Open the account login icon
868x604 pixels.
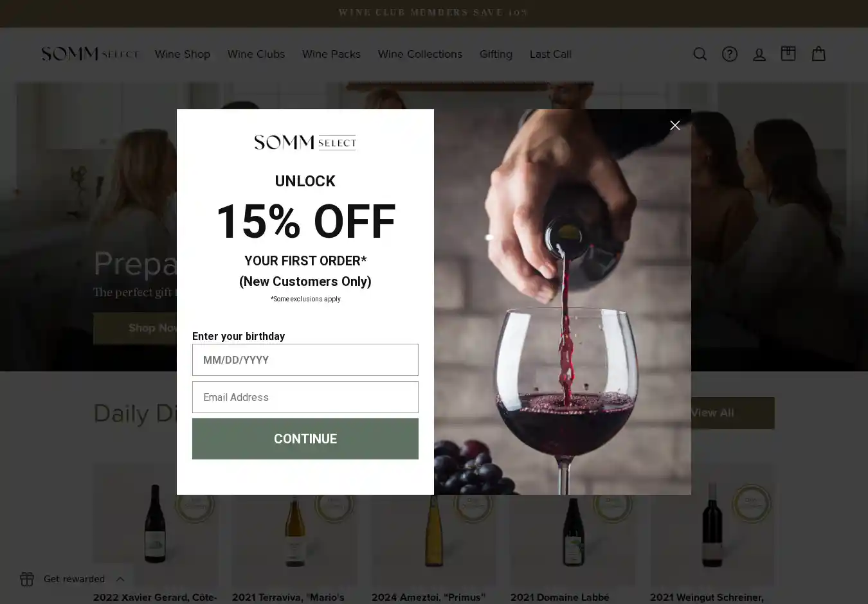click(759, 54)
